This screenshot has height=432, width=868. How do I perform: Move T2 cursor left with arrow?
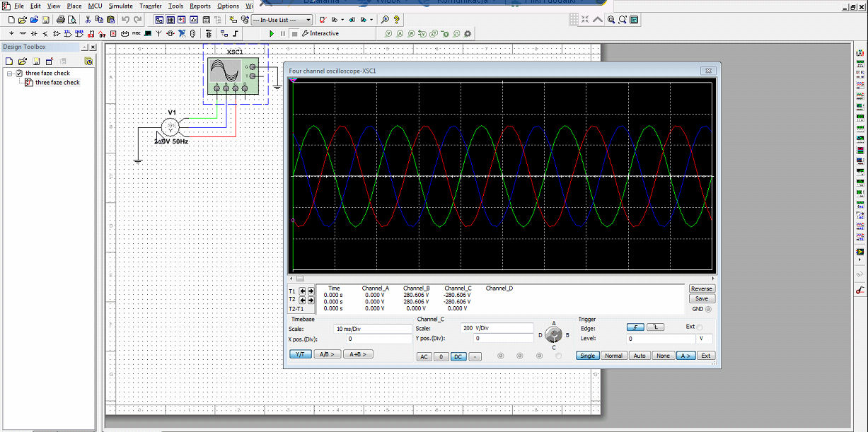click(303, 300)
